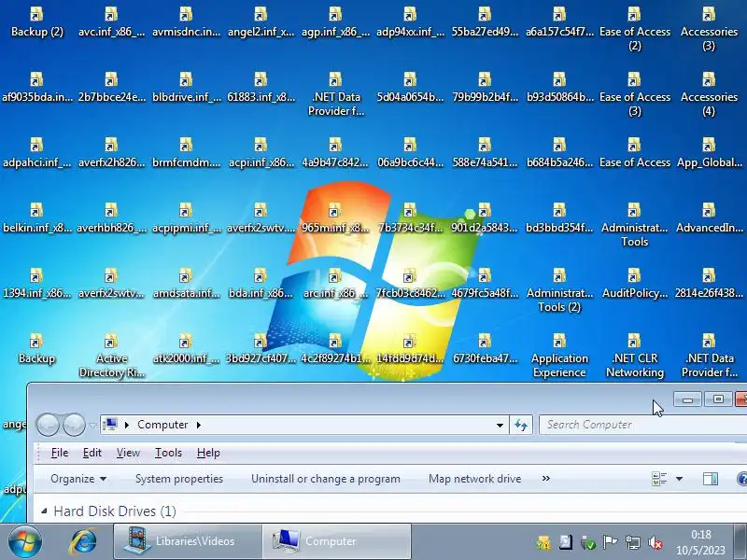Open the File menu in Computer window

[60, 453]
